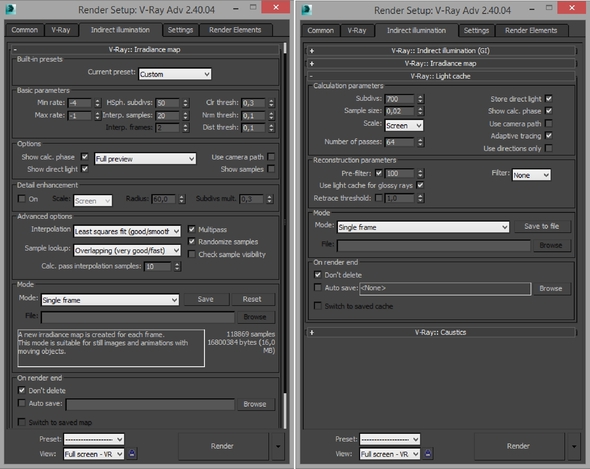Enable Retrace threshold checkbox

tap(379, 198)
